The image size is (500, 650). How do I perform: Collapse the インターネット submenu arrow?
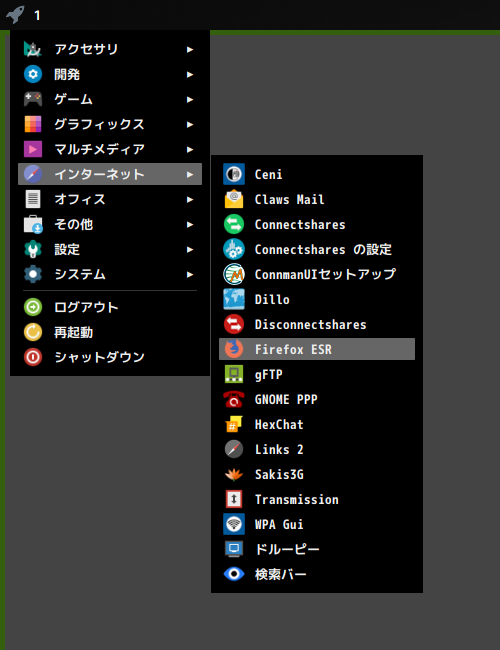190,175
